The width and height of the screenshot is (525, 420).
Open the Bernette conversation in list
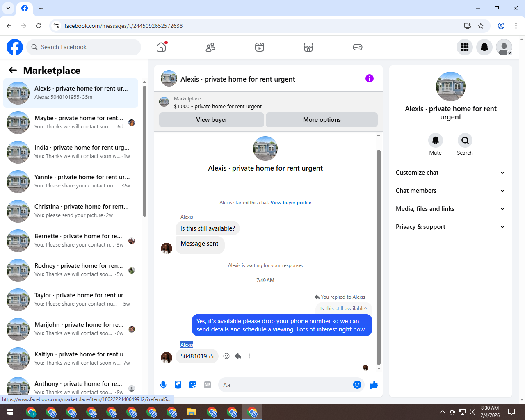pyautogui.click(x=71, y=241)
